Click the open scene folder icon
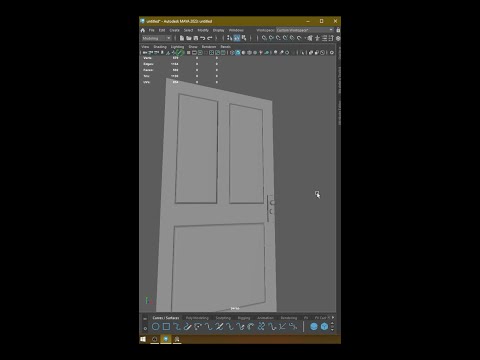Viewport: 480px width, 360px height. click(x=188, y=38)
